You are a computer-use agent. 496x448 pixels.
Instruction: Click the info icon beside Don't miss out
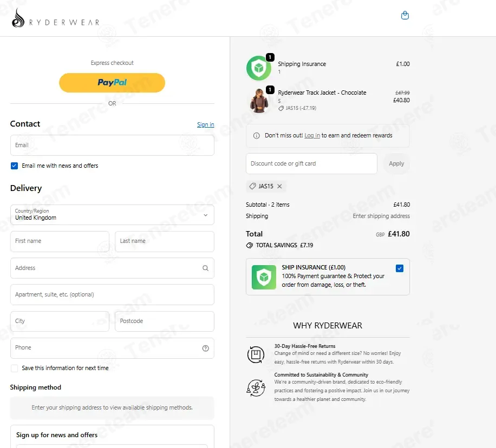coord(257,136)
